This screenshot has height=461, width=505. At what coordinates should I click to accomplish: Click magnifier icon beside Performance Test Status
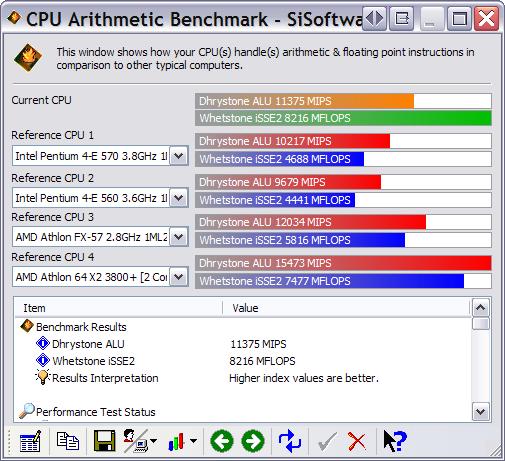(x=26, y=411)
